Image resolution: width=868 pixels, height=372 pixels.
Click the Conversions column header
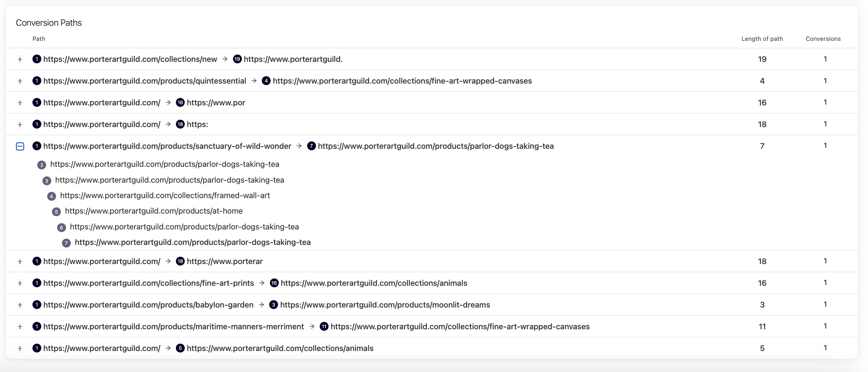pyautogui.click(x=823, y=39)
